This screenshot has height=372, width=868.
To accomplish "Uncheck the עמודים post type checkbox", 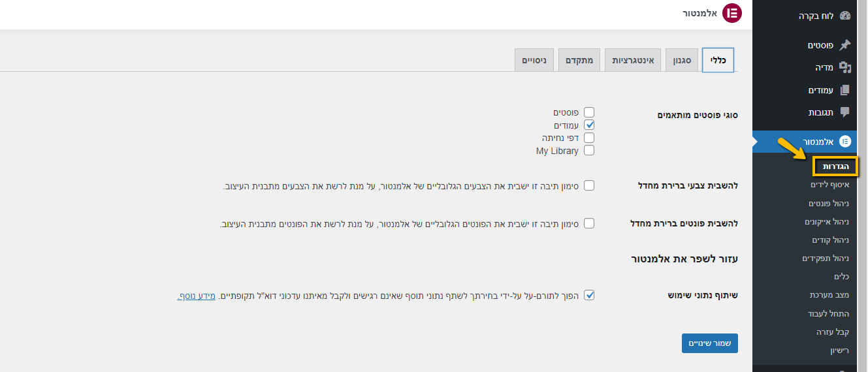I will coord(589,125).
